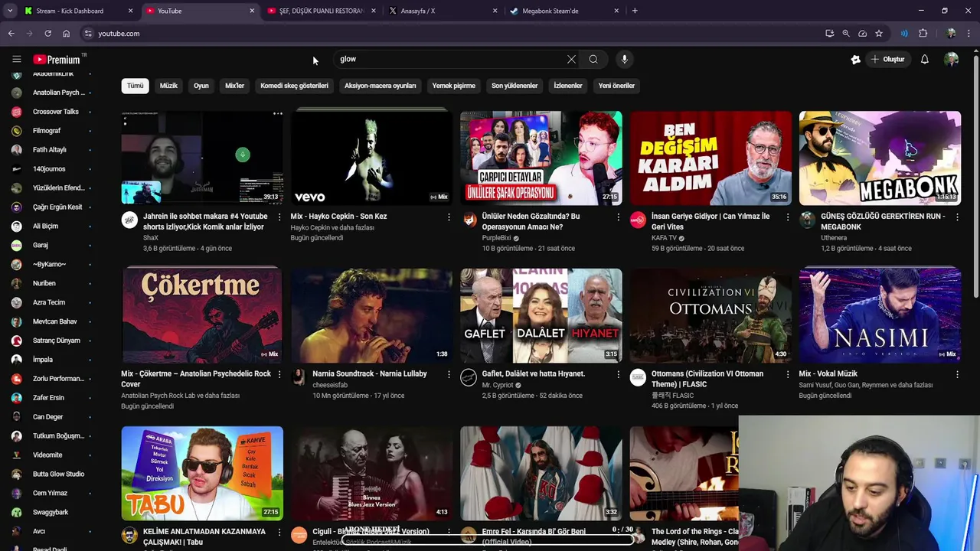
Task: Switch to Anasayfa / X tab
Action: [x=443, y=11]
